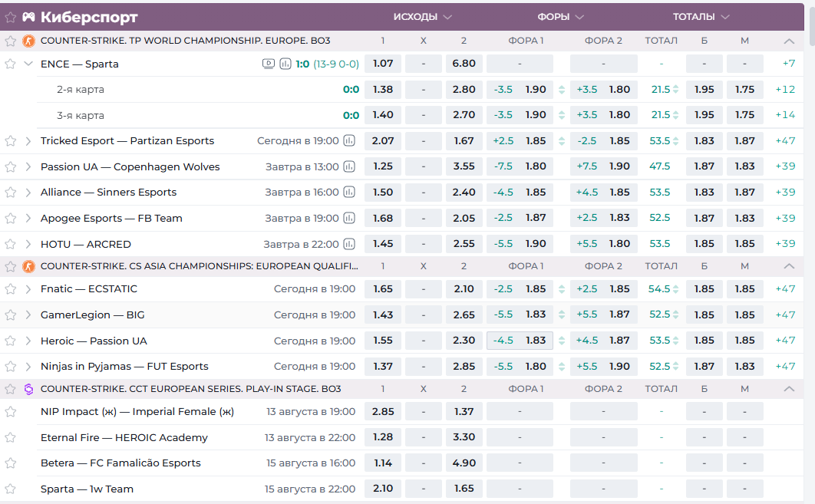Screen dimensions: 815x504
Task: Collapse the ENCE — Sparta map rows
Action: [28, 64]
